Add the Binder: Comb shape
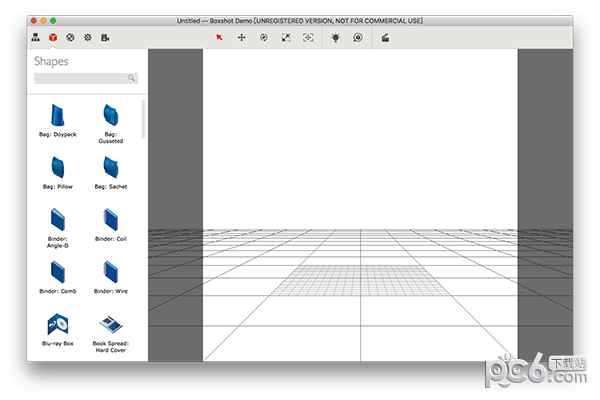The width and height of the screenshot is (600, 400). pyautogui.click(x=58, y=277)
